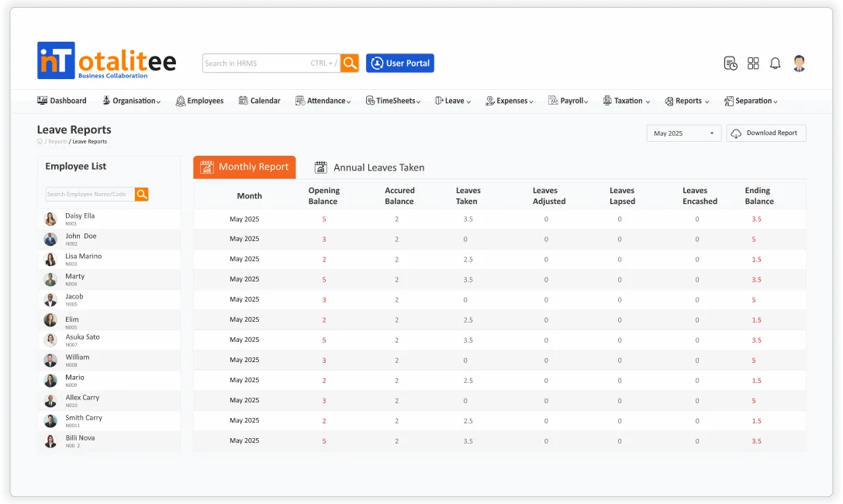This screenshot has height=504, width=843.
Task: Click the employee list search icon
Action: click(x=142, y=195)
